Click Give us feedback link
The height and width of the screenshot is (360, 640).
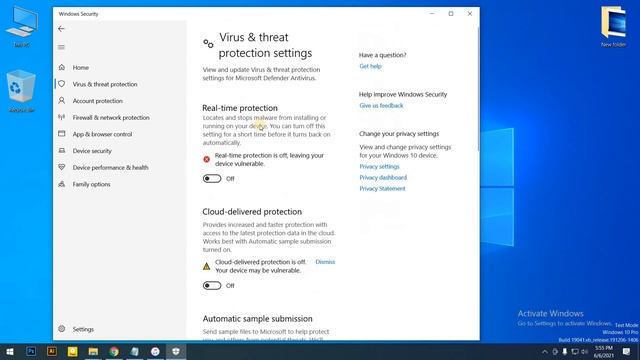(381, 106)
